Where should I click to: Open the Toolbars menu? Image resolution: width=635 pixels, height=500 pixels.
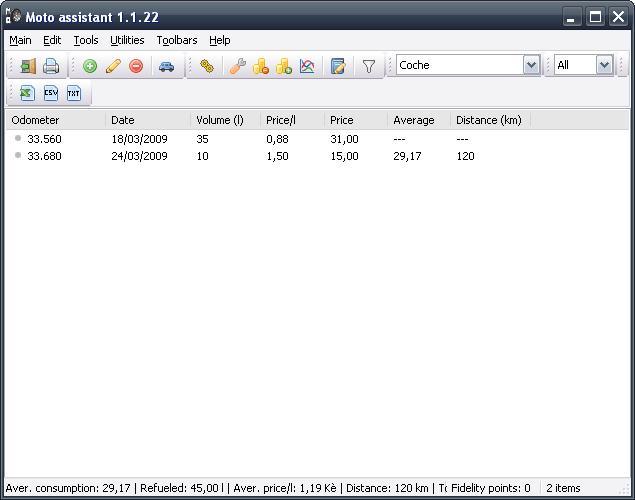point(177,40)
